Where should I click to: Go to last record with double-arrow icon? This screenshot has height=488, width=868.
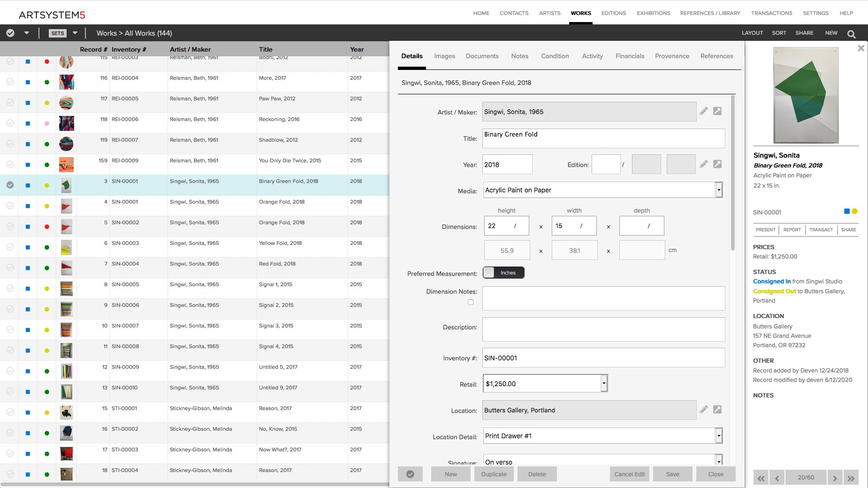coord(851,478)
